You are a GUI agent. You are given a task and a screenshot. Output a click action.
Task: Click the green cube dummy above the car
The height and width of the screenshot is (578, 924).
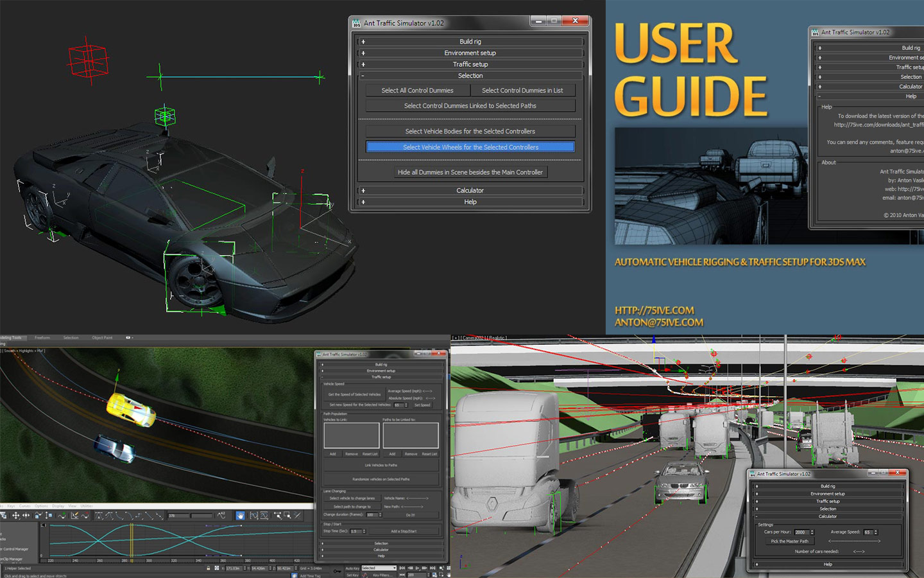point(165,116)
